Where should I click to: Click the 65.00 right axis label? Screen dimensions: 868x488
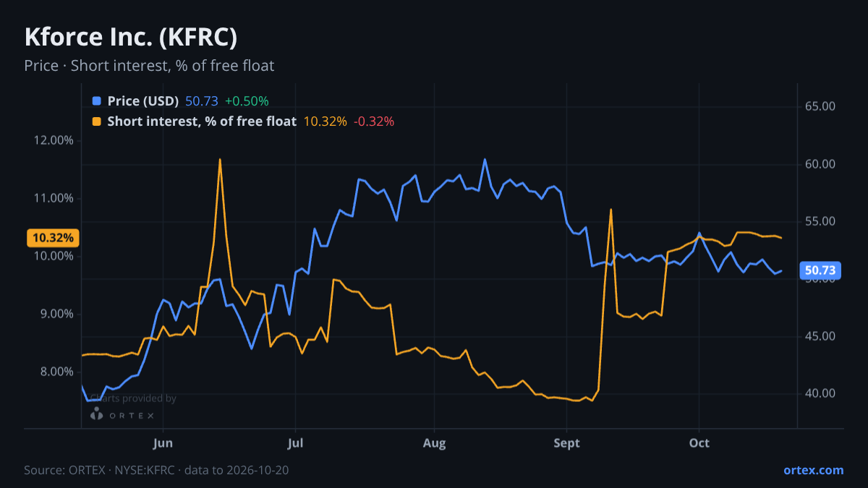click(820, 106)
